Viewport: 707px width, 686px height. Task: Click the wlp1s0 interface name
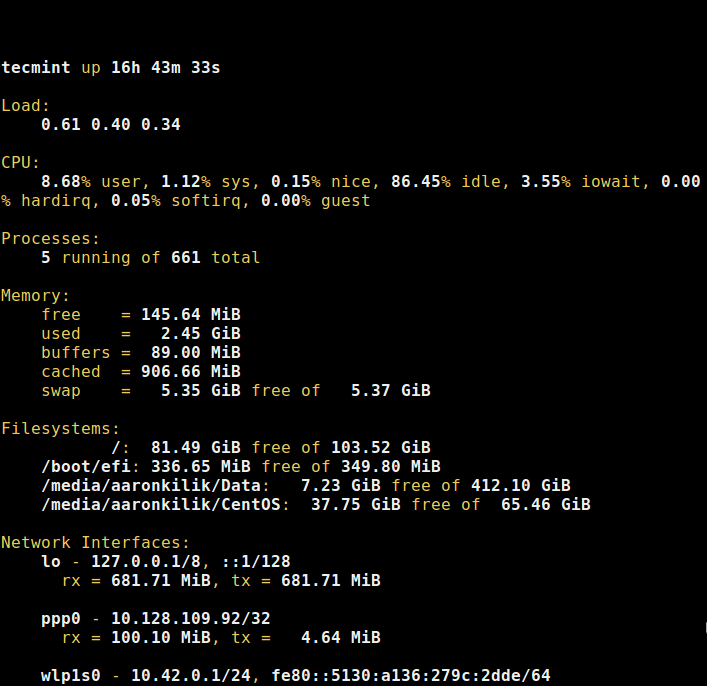[x=71, y=676]
